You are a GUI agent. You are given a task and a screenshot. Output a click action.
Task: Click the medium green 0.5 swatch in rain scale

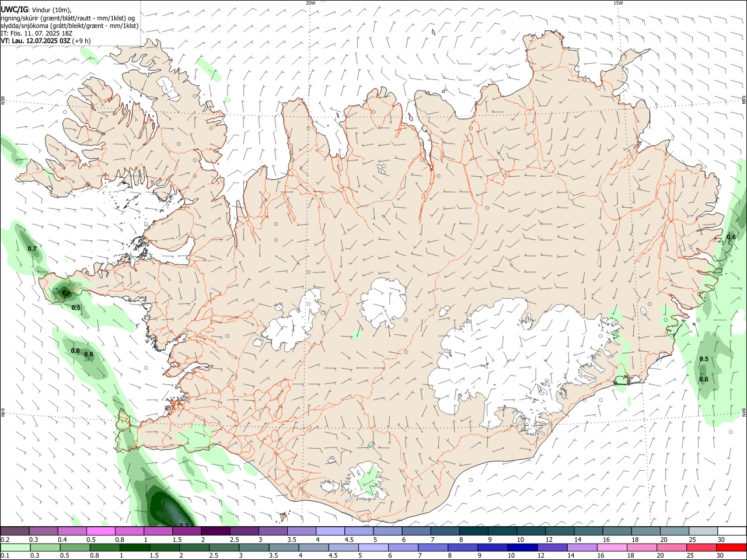[x=75, y=547]
